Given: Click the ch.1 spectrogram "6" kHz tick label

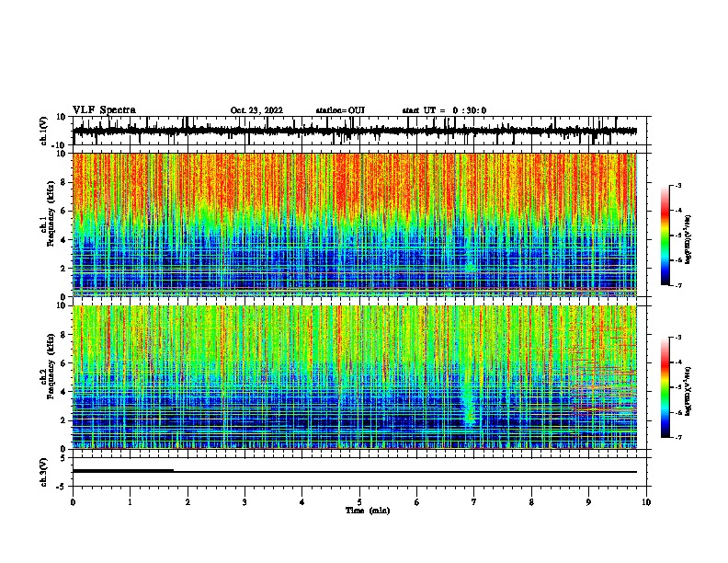Looking at the screenshot, I should point(63,211).
